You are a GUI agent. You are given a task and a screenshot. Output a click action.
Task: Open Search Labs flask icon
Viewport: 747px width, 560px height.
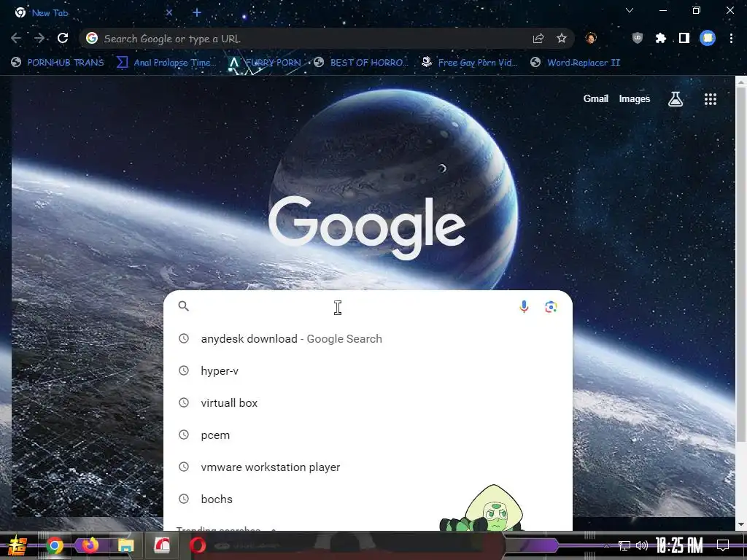pos(675,99)
